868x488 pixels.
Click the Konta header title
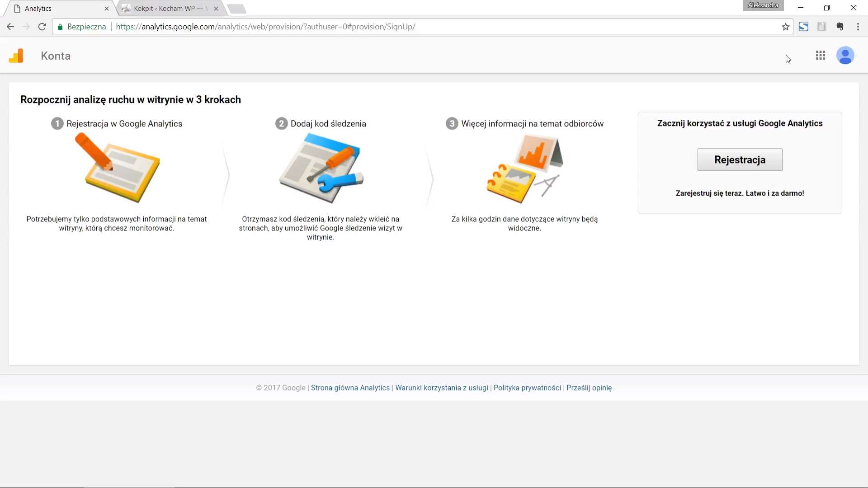coord(56,56)
